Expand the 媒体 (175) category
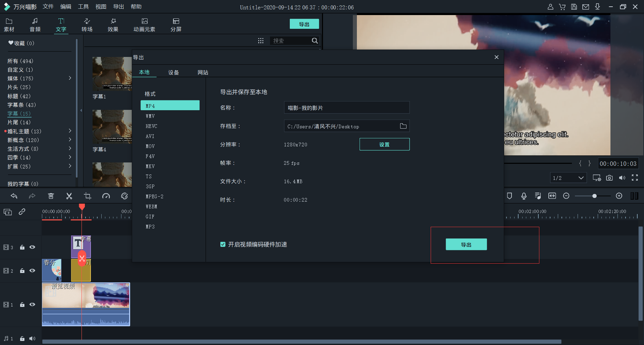Viewport: 644px width, 345px height. pyautogui.click(x=70, y=78)
